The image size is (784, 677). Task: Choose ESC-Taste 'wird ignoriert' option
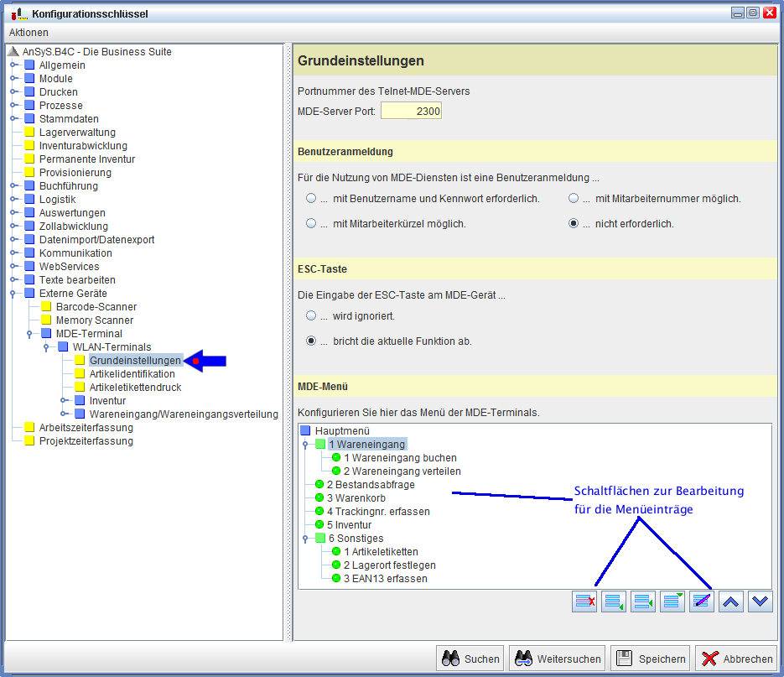point(311,316)
